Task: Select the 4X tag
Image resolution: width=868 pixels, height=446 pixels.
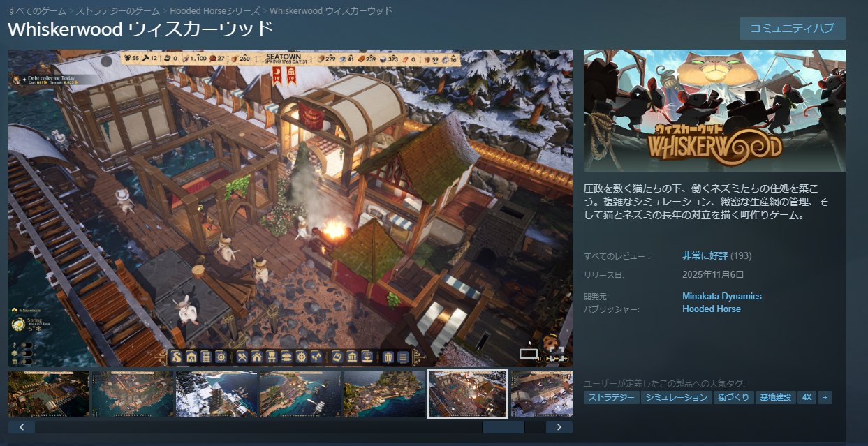Action: pos(807,397)
